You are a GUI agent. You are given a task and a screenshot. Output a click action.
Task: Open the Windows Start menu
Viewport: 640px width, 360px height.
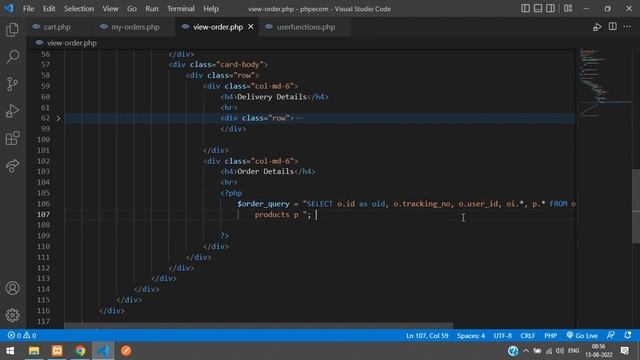(x=10, y=351)
